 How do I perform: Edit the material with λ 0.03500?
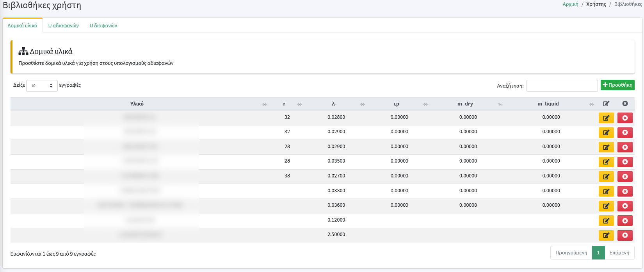click(606, 162)
